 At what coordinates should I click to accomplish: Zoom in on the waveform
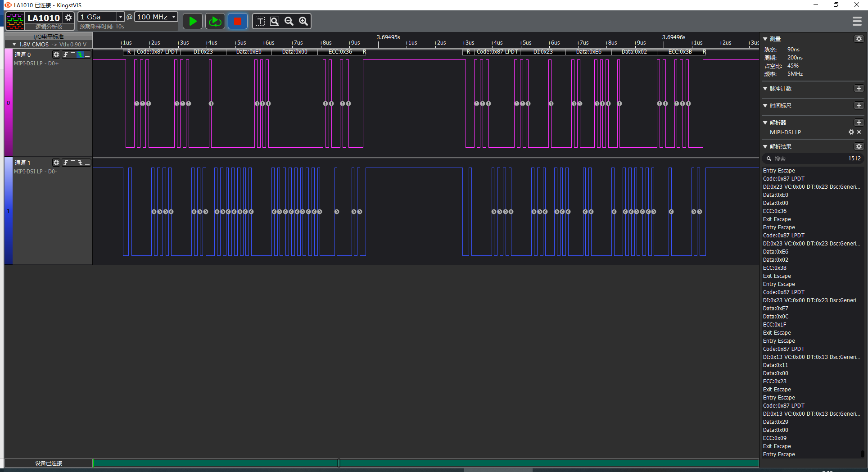pyautogui.click(x=303, y=21)
